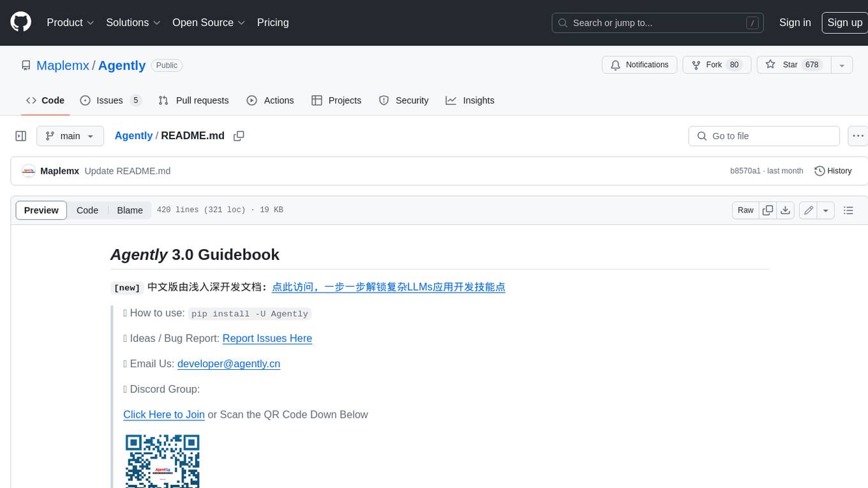Expand the file tree side panel
Screen dimensions: 868x488
pyautogui.click(x=20, y=136)
